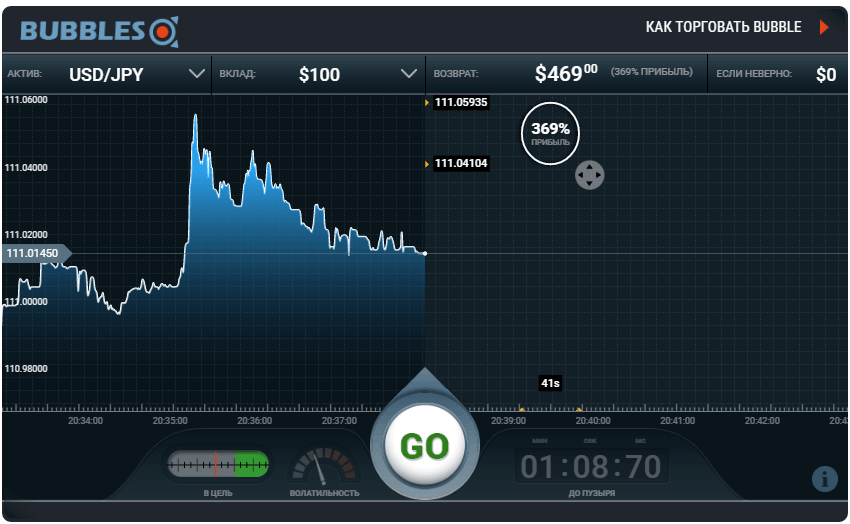Viewport: 850px width, 524px height.
Task: Expand the USD/JPY asset dropdown
Action: pyautogui.click(x=107, y=74)
